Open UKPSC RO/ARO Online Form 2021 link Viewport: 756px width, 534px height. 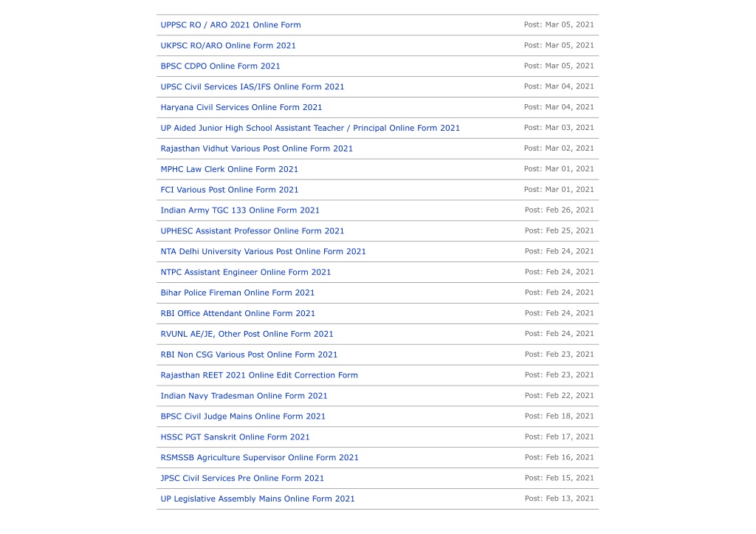pyautogui.click(x=228, y=46)
